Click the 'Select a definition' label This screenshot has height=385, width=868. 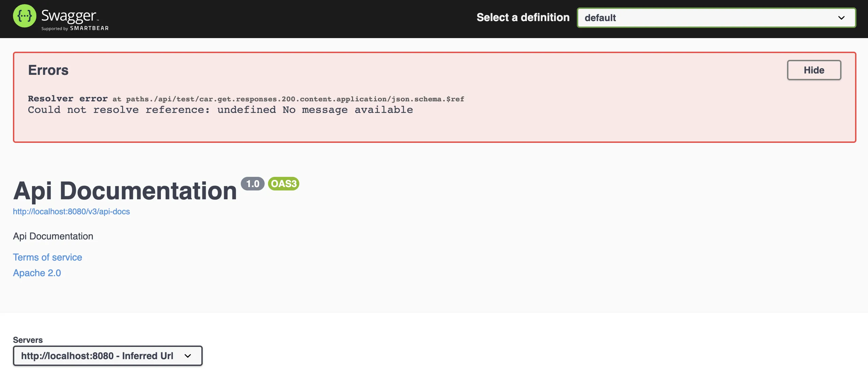(523, 18)
